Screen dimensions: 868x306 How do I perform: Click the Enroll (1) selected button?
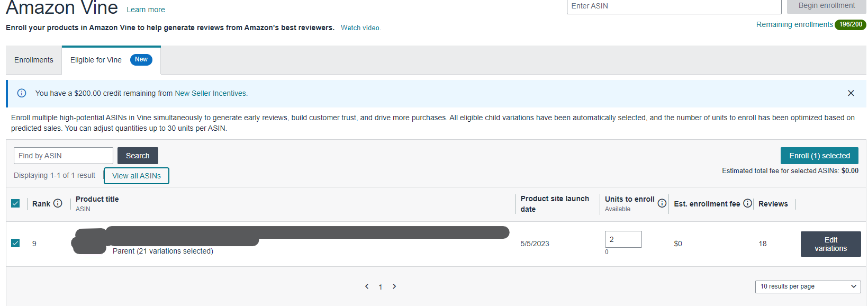click(x=819, y=156)
